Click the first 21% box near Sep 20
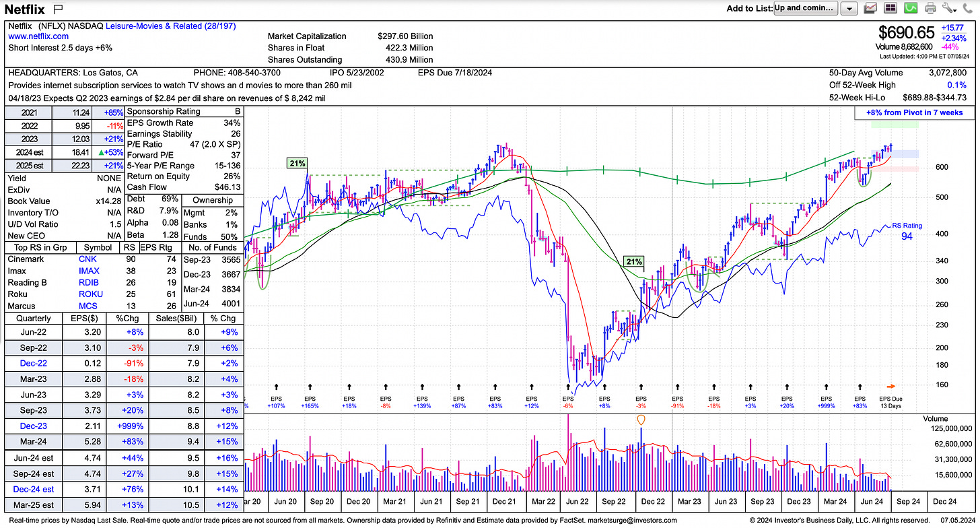The width and height of the screenshot is (980, 528). tap(297, 163)
